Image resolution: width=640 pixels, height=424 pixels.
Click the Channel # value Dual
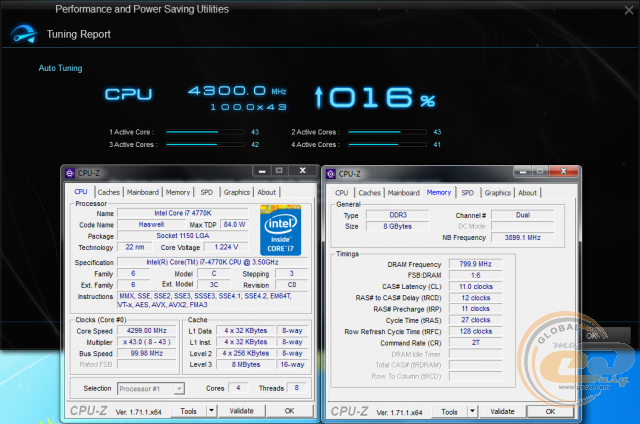click(x=522, y=215)
